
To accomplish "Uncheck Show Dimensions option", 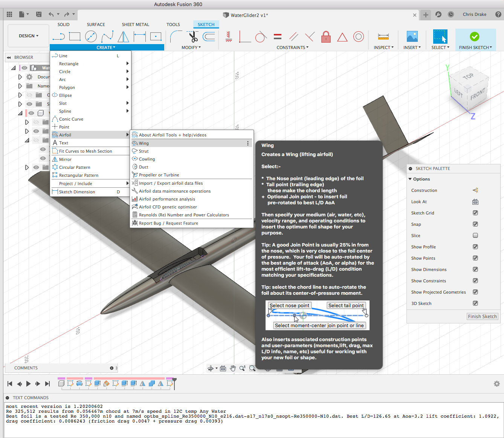I will pos(475,270).
